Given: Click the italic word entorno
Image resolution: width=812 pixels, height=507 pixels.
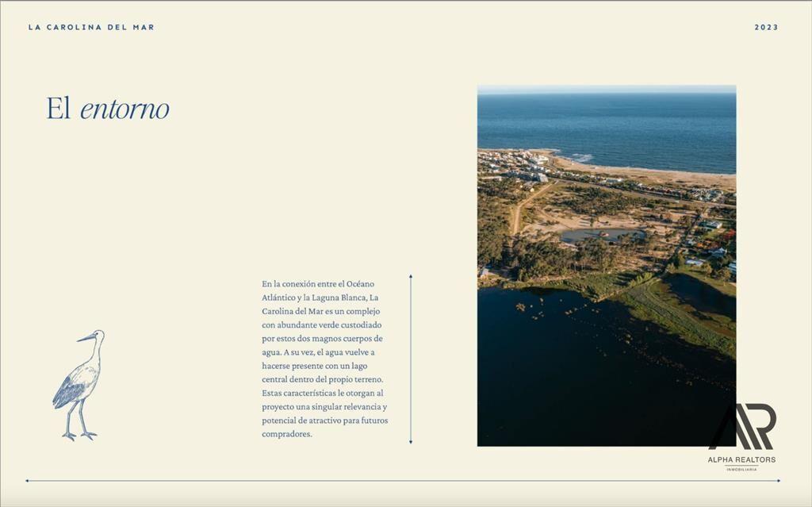Looking at the screenshot, I should 124,109.
